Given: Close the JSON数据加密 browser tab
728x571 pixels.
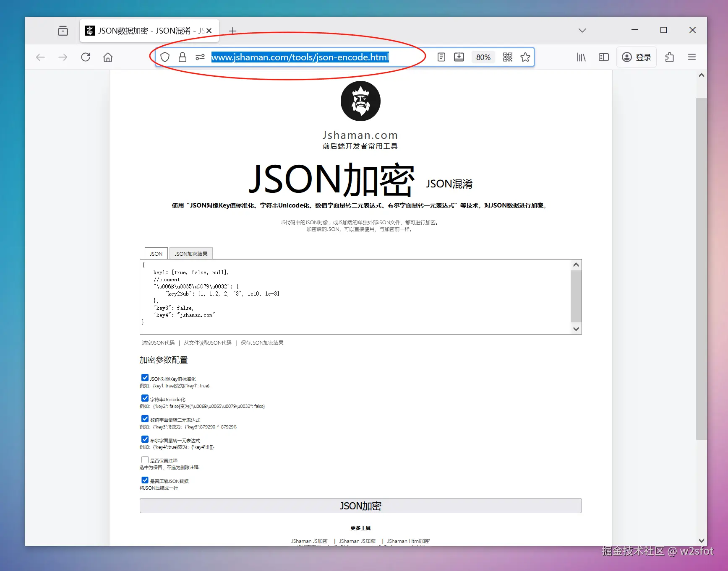Looking at the screenshot, I should [209, 31].
